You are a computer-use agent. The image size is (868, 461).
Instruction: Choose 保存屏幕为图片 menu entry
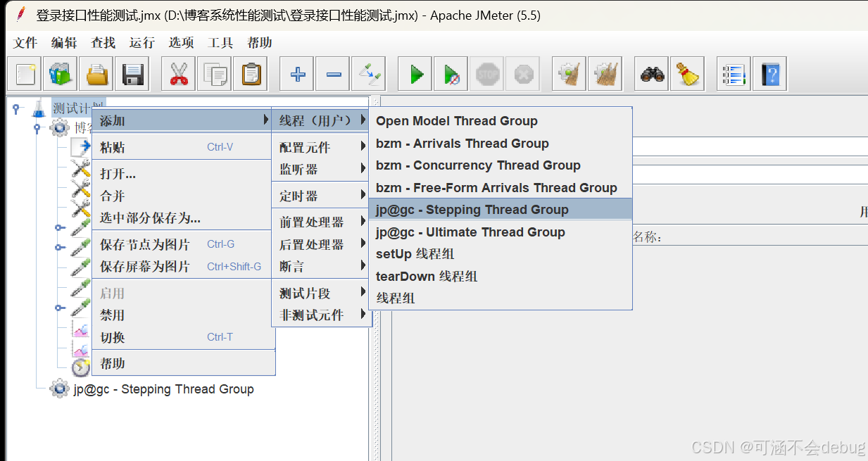pos(183,267)
